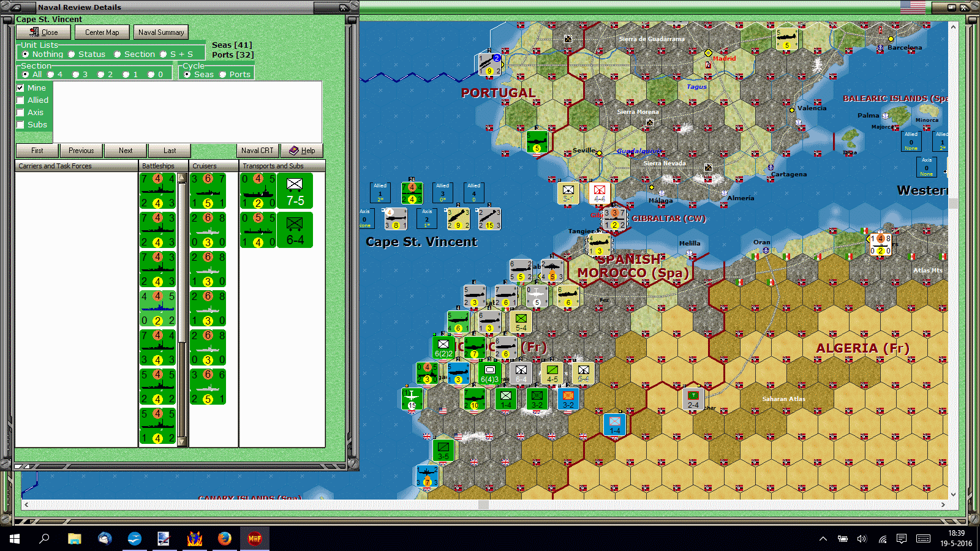Pick the light-green 4-4-5 battleship counter
Image resolution: width=980 pixels, height=551 pixels.
[158, 309]
